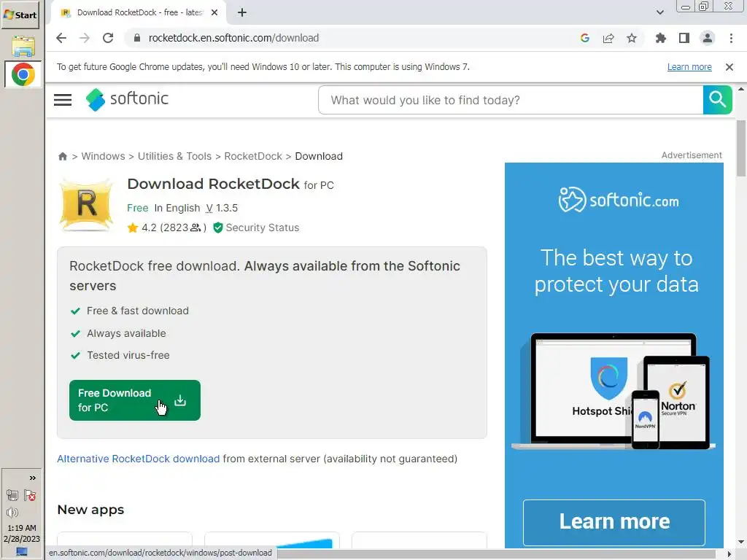Reload the current page
Viewport: 747px width, 560px height.
tap(108, 38)
